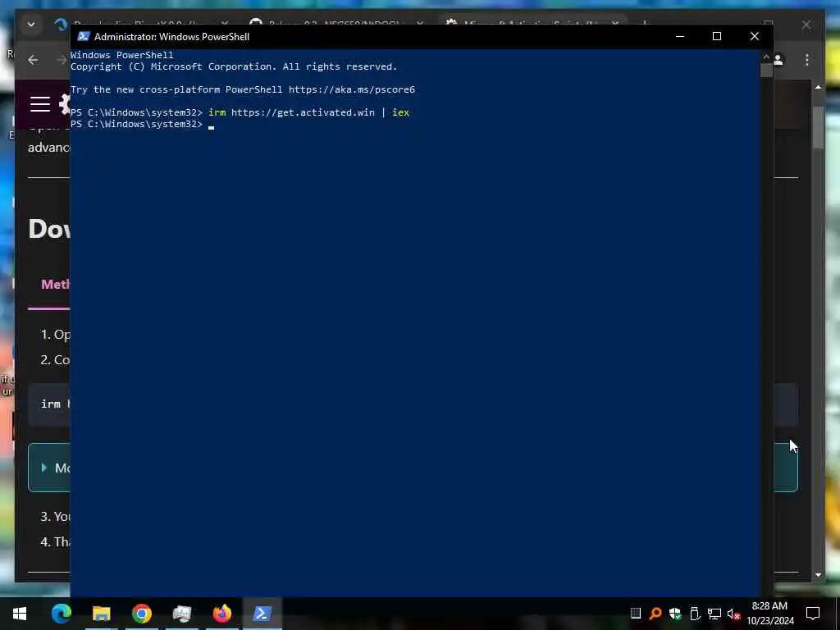Screen dimensions: 840x630
Task: Launch Microsoft Edge from the taskbar
Action: click(61, 614)
